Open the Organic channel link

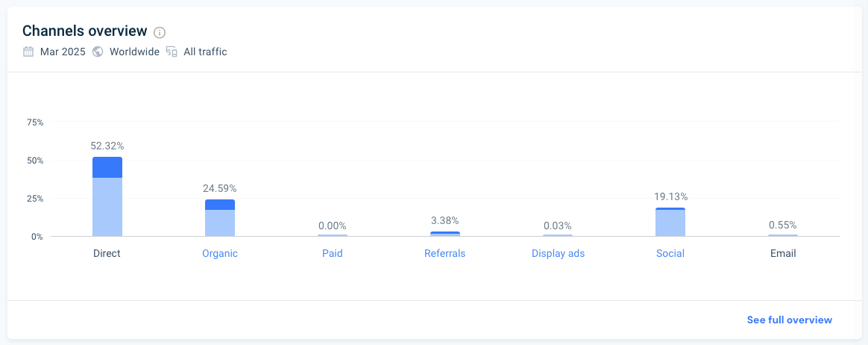tap(220, 253)
